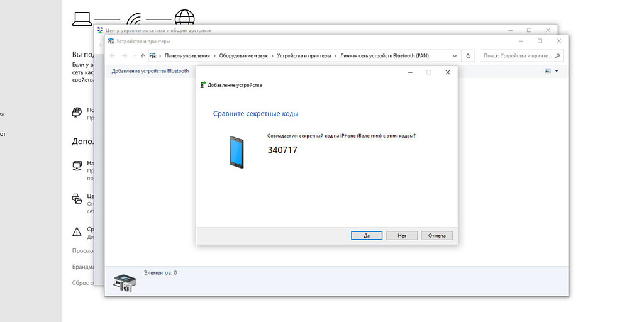Viewport: 644px width, 322px height.
Task: Go to Оборудование и звук breadcrumb
Action: (243, 56)
